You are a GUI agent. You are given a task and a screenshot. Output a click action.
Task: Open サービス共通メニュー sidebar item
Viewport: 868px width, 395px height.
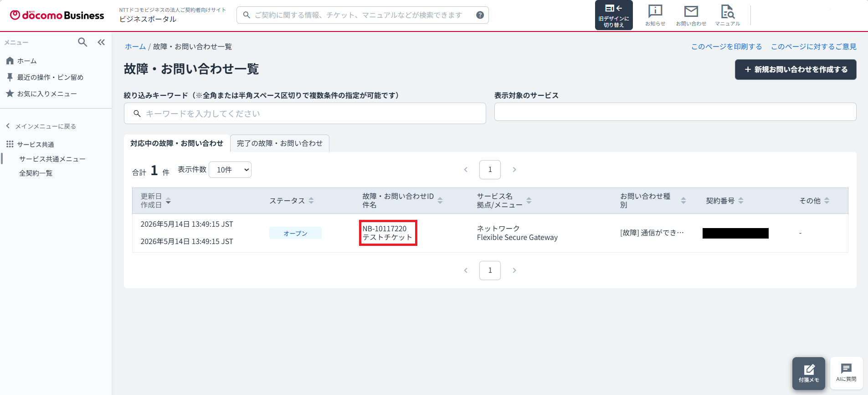52,159
